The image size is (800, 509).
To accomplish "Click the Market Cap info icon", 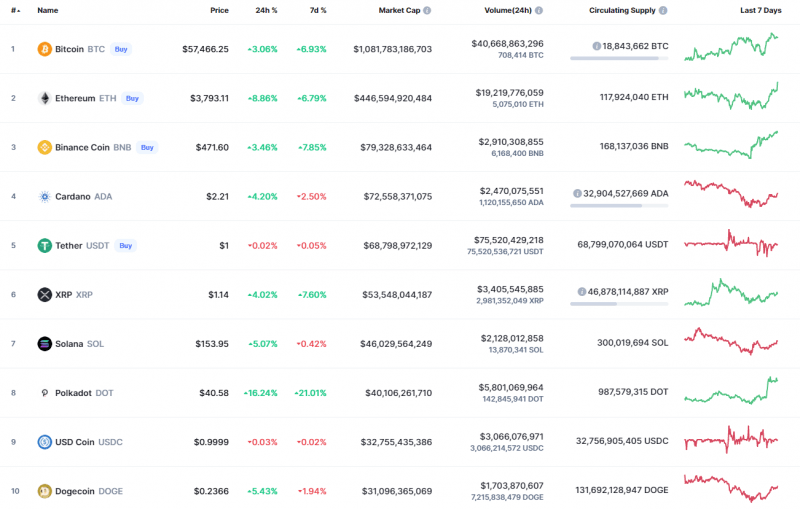I will [x=427, y=10].
